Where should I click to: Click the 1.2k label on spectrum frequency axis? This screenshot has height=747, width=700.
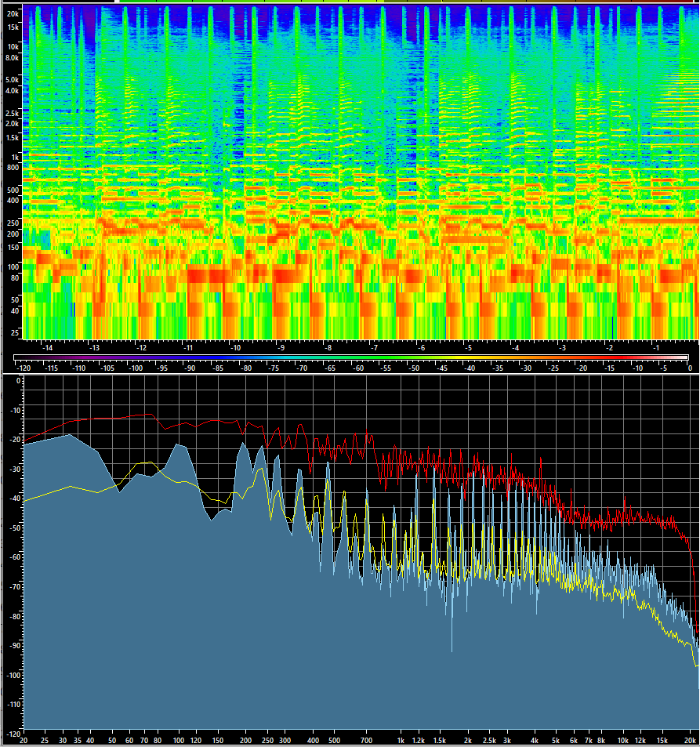click(419, 741)
